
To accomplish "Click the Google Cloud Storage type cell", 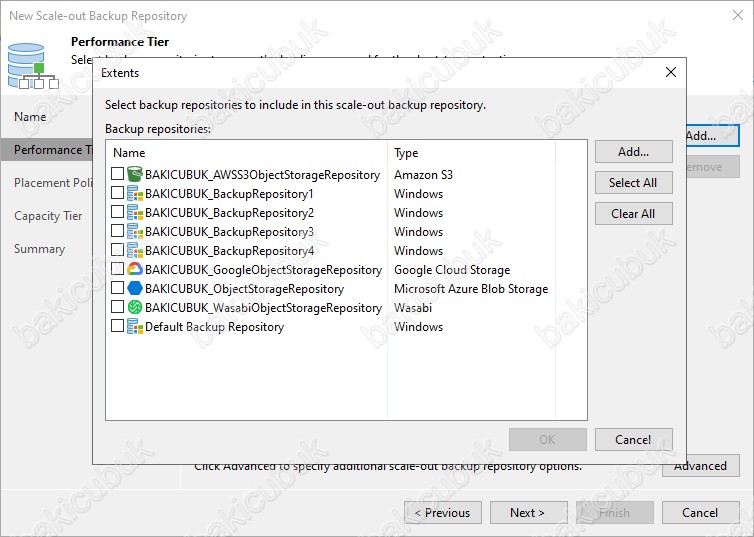I will pos(452,270).
